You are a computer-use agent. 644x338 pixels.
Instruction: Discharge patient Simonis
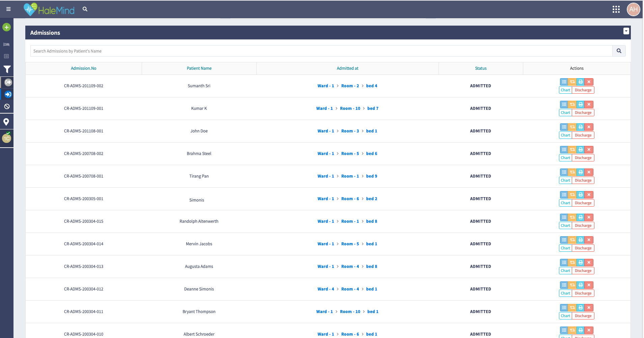pyautogui.click(x=583, y=203)
